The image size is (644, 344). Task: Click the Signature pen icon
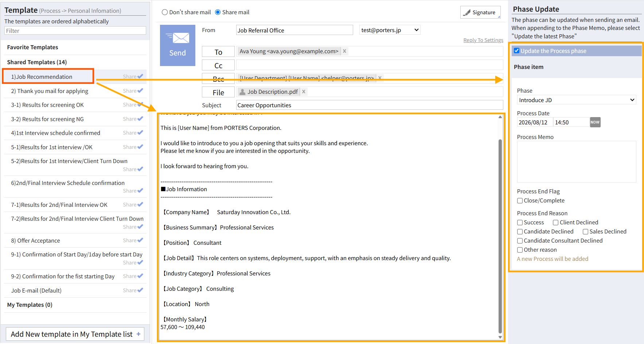[467, 12]
